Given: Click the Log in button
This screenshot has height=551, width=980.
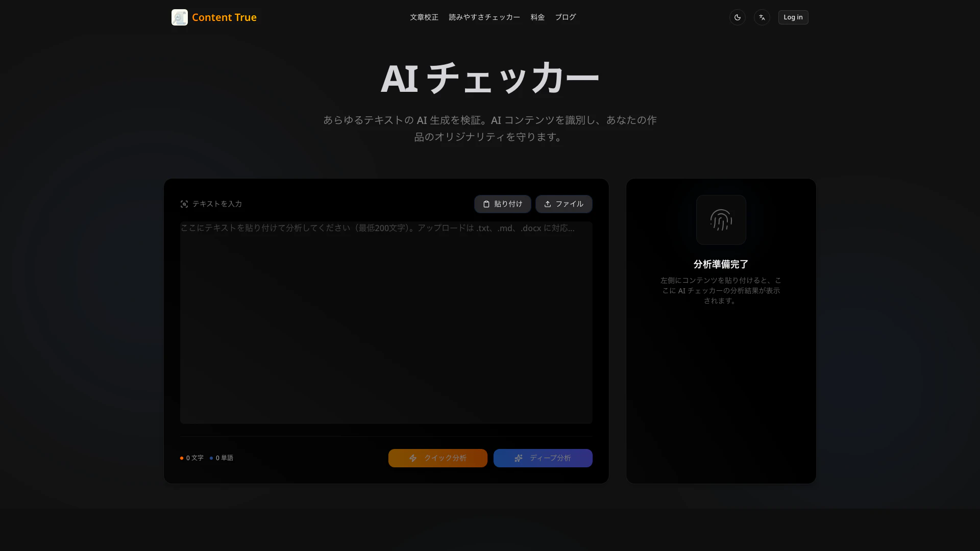Looking at the screenshot, I should point(793,17).
